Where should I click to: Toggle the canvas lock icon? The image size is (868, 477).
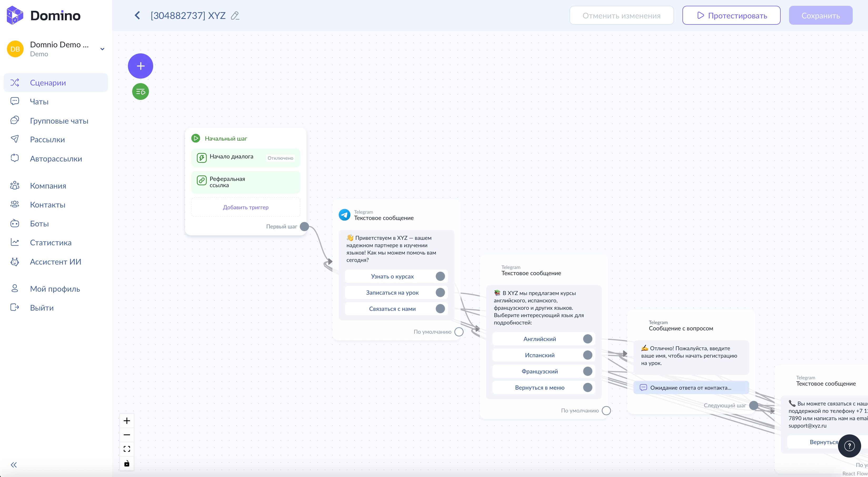[x=127, y=464]
